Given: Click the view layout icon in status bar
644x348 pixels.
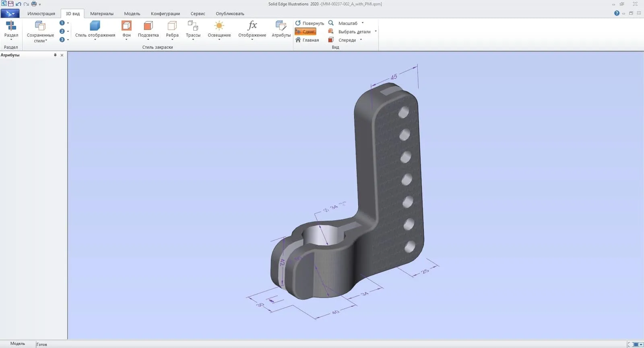Looking at the screenshot, I should click(x=636, y=344).
